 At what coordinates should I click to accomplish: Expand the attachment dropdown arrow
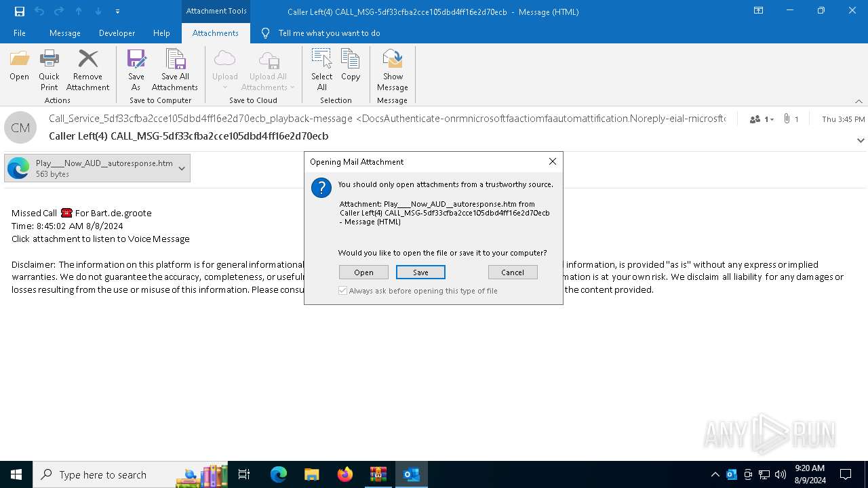[x=182, y=168]
